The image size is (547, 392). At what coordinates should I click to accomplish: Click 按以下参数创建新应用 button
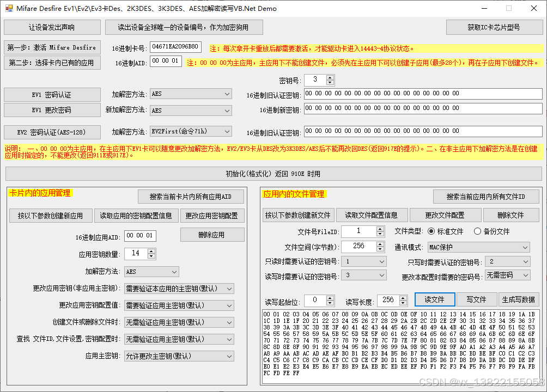(x=51, y=216)
